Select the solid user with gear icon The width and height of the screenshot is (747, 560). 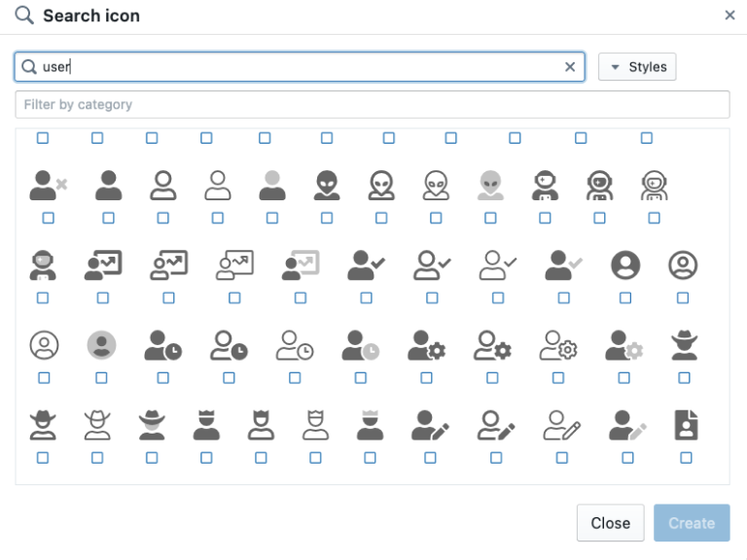click(426, 345)
